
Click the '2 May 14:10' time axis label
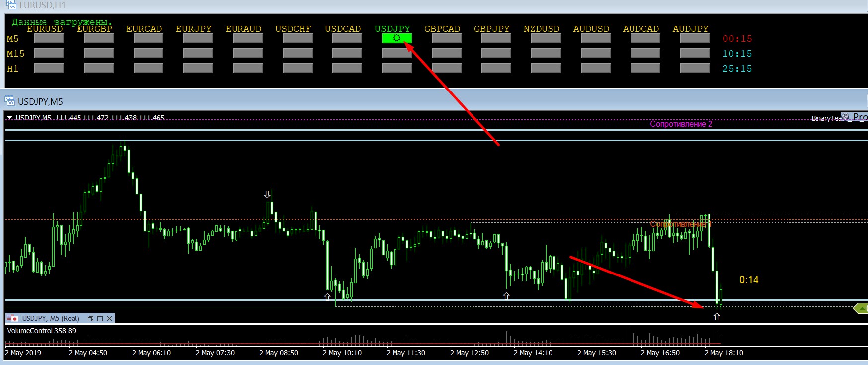click(x=533, y=353)
